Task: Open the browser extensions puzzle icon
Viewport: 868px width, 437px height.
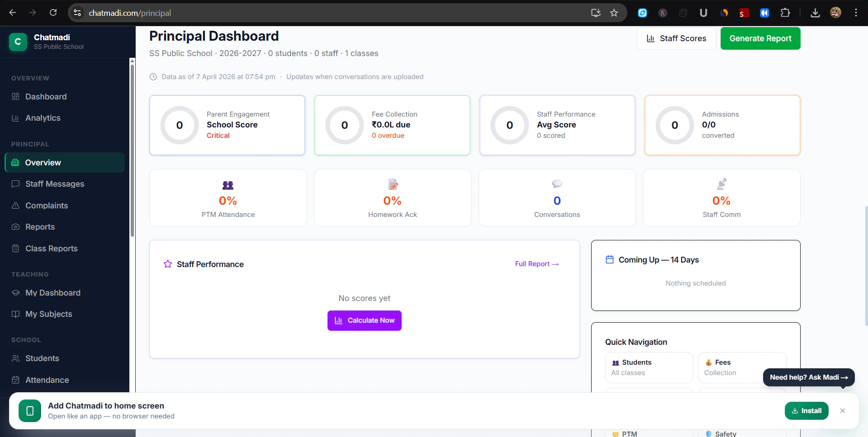Action: pyautogui.click(x=785, y=13)
